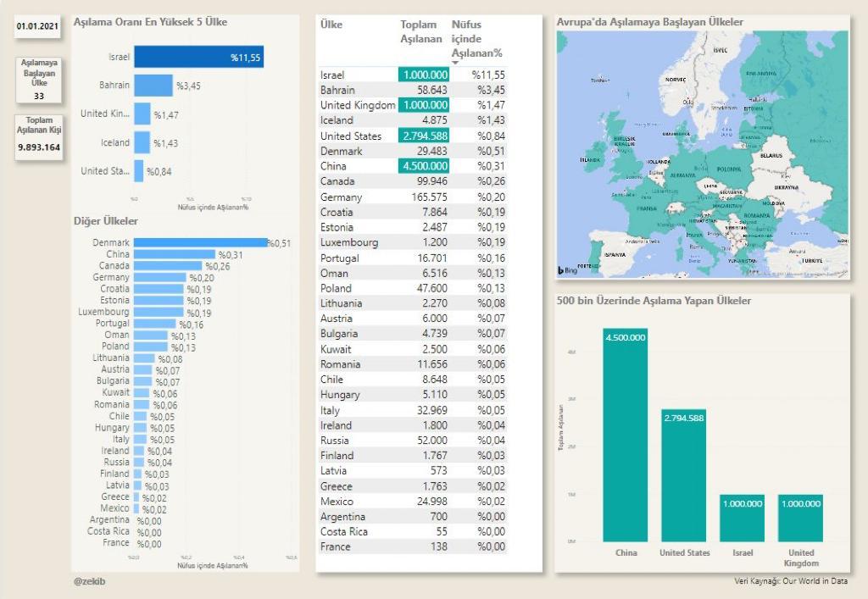The height and width of the screenshot is (599, 868).
Task: Sort the table by Ülke column header
Action: pyautogui.click(x=331, y=25)
